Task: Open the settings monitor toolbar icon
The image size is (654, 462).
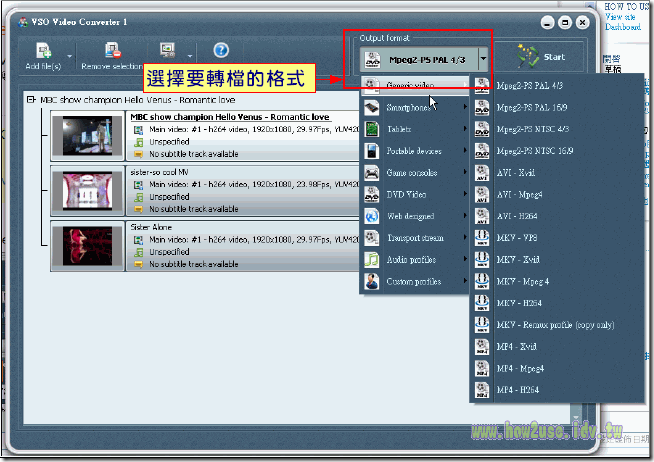Action: [x=168, y=50]
